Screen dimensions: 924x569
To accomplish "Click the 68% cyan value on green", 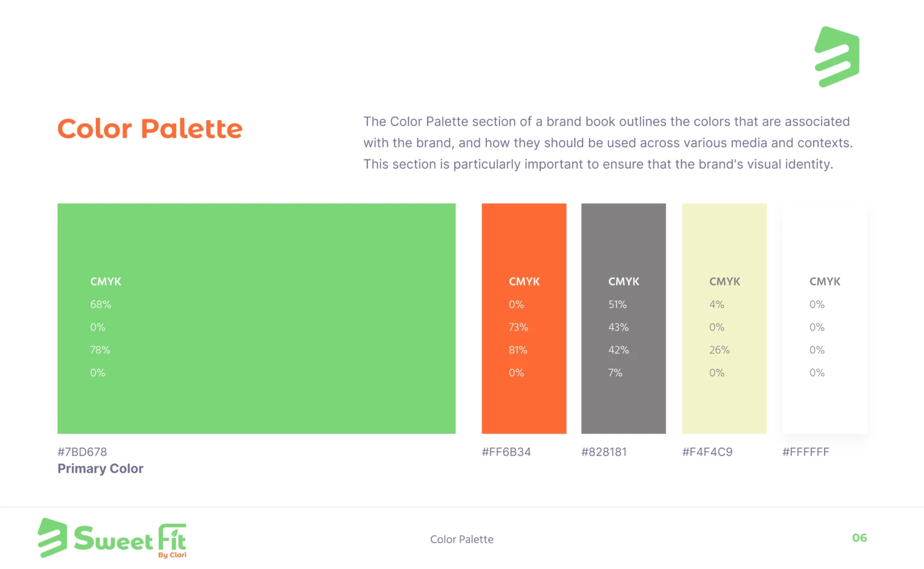I will pyautogui.click(x=100, y=304).
